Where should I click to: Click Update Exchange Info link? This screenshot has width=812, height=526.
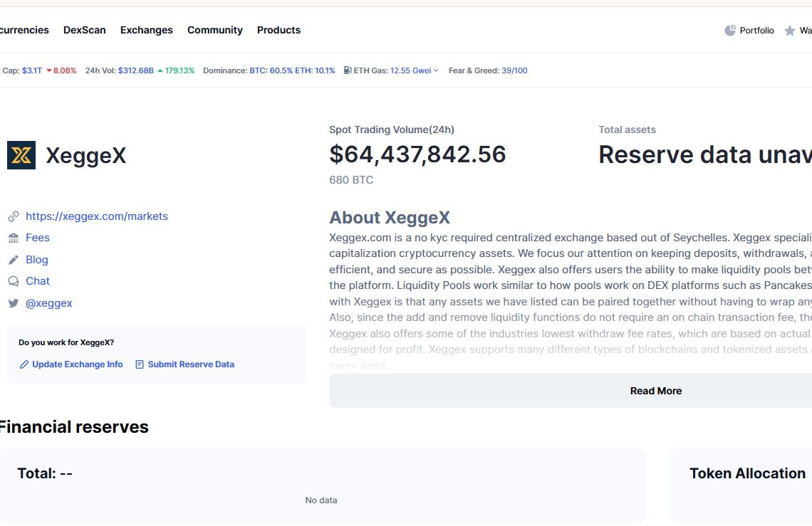pos(77,364)
